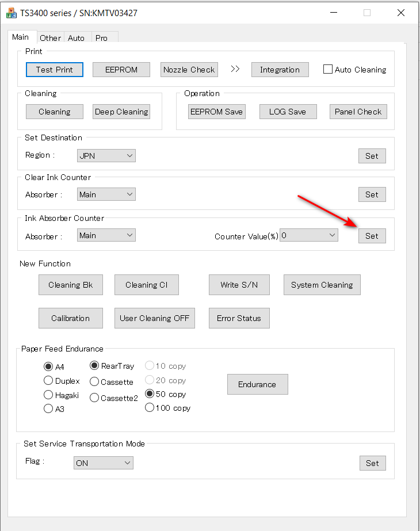Viewport: 420px width, 531px height.
Task: Open the Auto tab
Action: pos(77,37)
